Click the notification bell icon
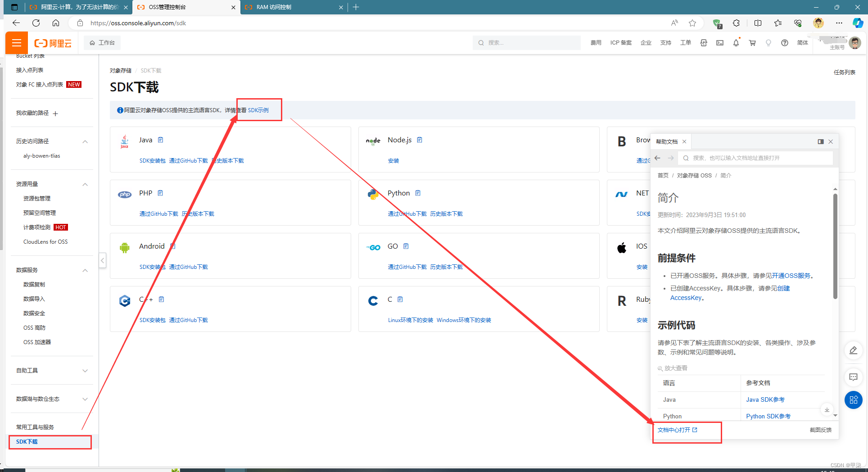 [736, 43]
